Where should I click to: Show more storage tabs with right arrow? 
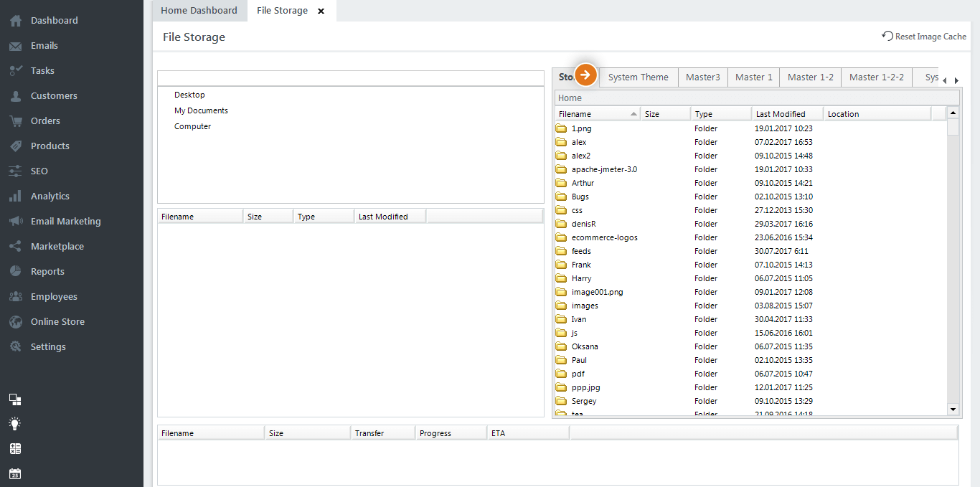(x=956, y=80)
